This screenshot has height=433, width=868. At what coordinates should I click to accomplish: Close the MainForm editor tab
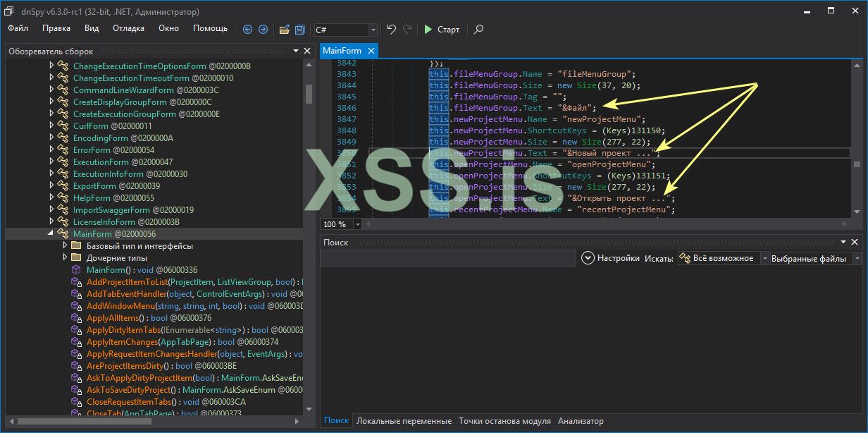coord(371,51)
